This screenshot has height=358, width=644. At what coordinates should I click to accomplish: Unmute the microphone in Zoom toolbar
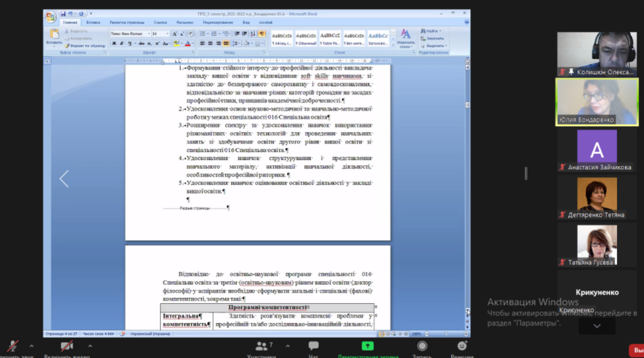coord(12,346)
